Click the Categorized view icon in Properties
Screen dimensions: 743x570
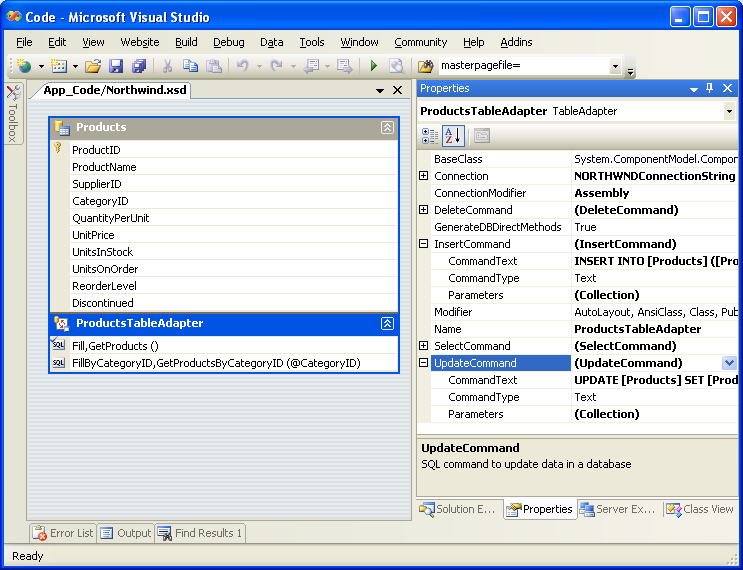[x=430, y=136]
